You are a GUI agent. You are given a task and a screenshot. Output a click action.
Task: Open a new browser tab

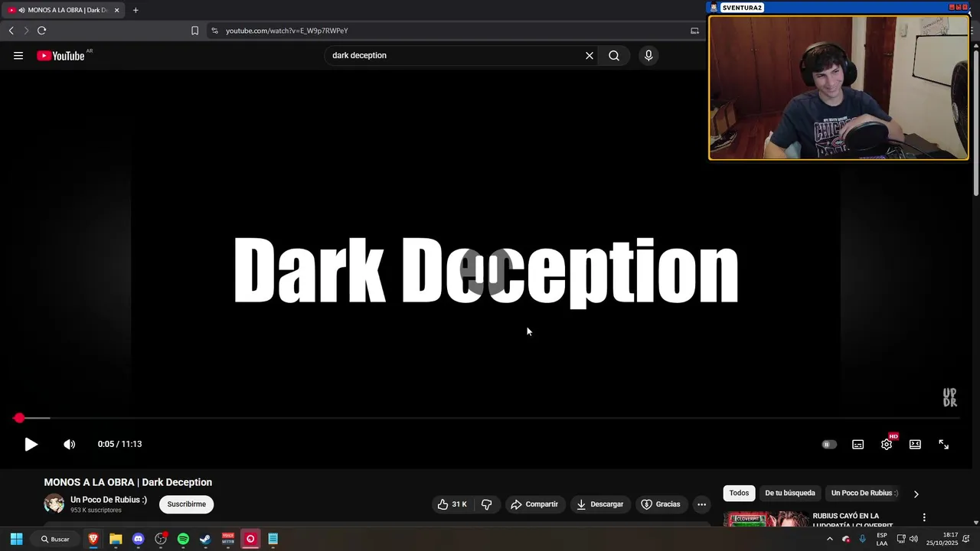pyautogui.click(x=136, y=10)
